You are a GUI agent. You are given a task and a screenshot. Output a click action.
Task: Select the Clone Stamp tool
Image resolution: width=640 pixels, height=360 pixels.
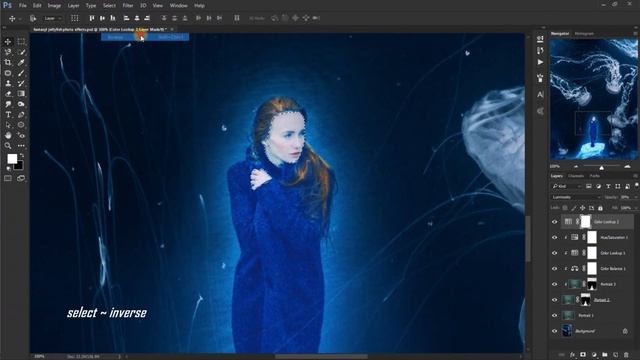point(8,83)
